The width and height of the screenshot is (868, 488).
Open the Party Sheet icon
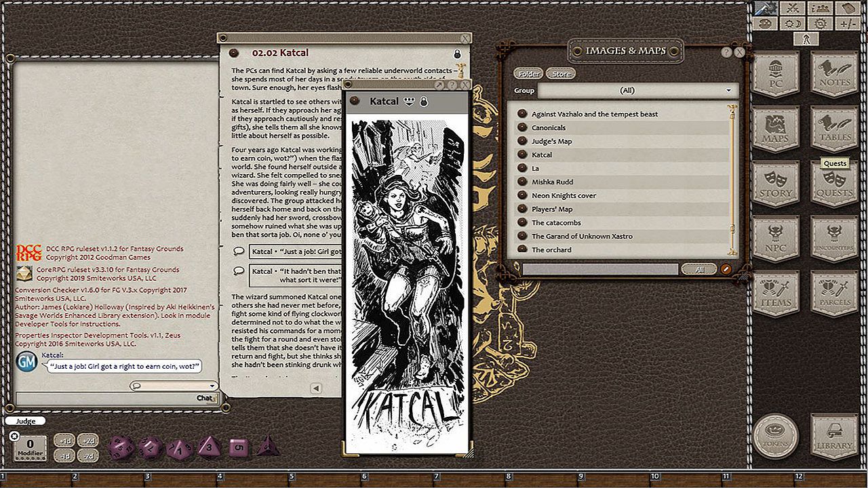click(820, 8)
